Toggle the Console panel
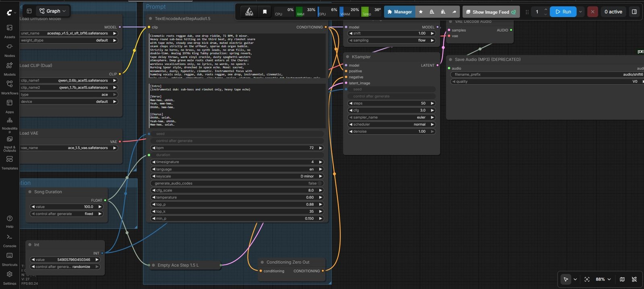644x289 pixels. click(x=10, y=240)
